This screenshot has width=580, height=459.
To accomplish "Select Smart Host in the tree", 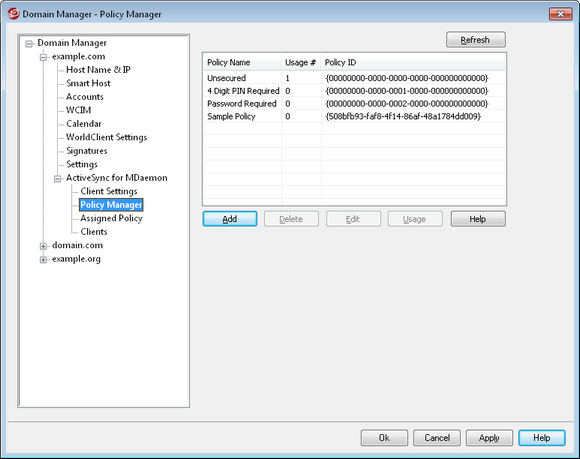I will coord(88,83).
